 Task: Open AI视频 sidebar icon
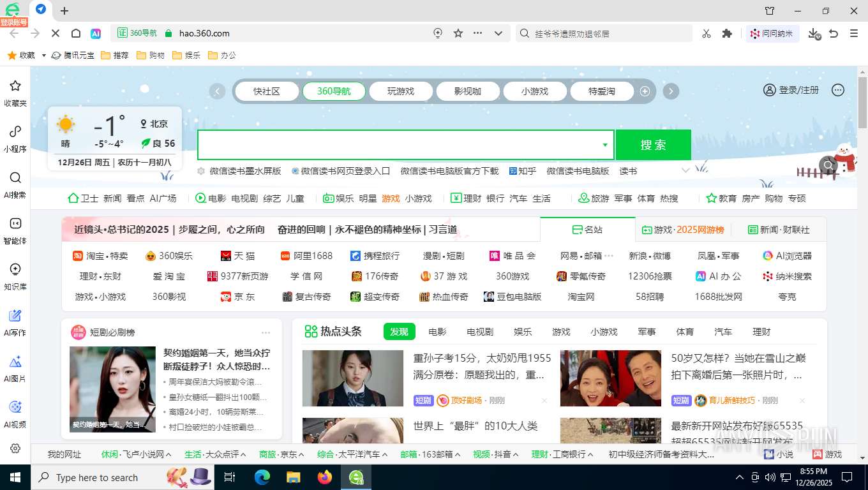pyautogui.click(x=15, y=407)
